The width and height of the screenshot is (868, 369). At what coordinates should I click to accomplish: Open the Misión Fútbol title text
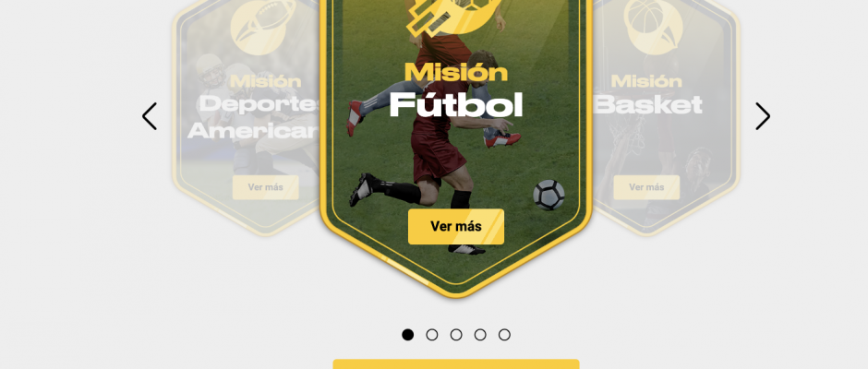tap(456, 89)
